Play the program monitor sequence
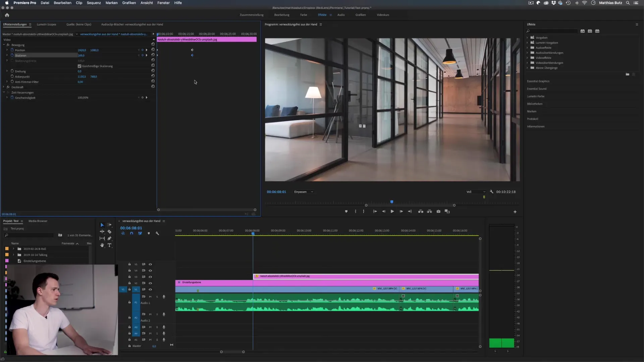The width and height of the screenshot is (644, 362). (x=392, y=212)
